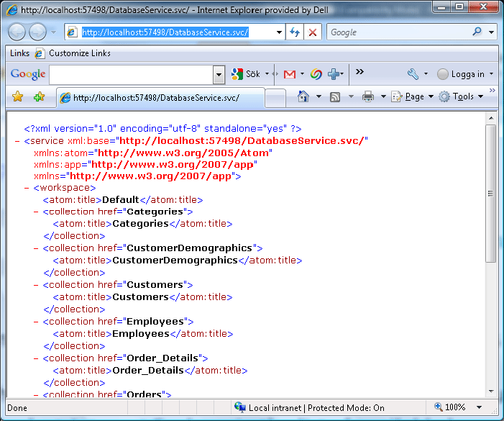This screenshot has height=421, width=504.
Task: Click the xml:base service URL text
Action: [242, 141]
